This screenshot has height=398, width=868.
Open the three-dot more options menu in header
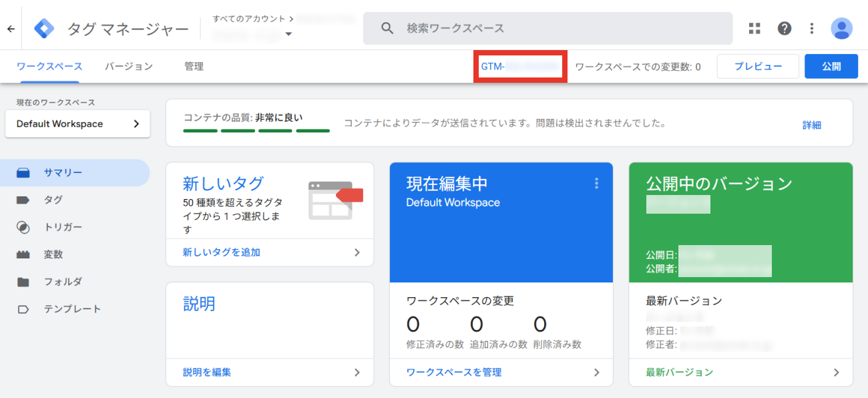tap(812, 28)
